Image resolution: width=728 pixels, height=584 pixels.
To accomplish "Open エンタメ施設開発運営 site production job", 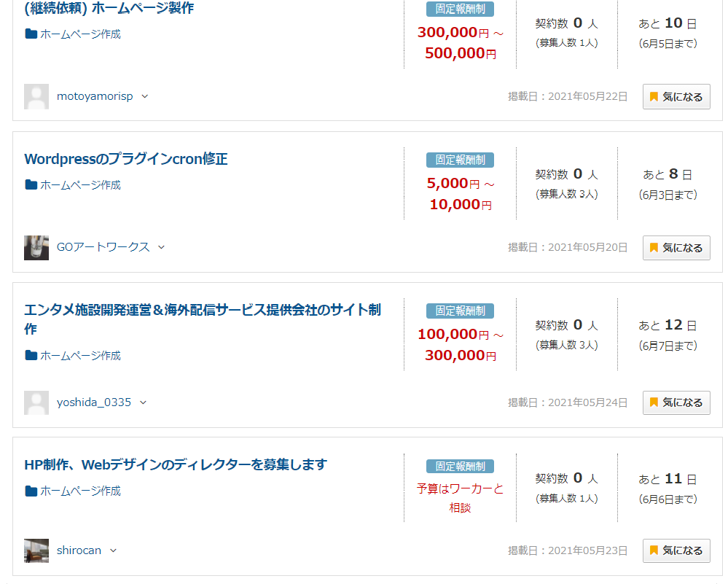I will click(202, 311).
